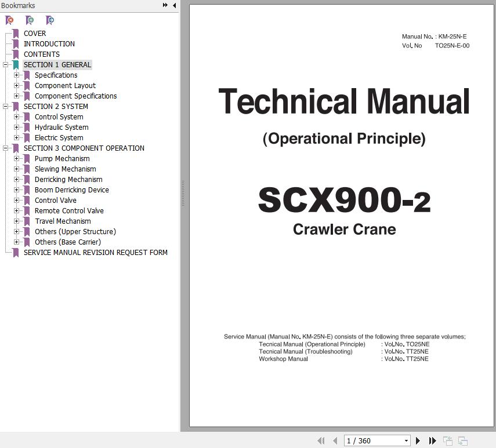The height and width of the screenshot is (448, 496).
Task: Click the Bookmarks panel title
Action: 18,5
